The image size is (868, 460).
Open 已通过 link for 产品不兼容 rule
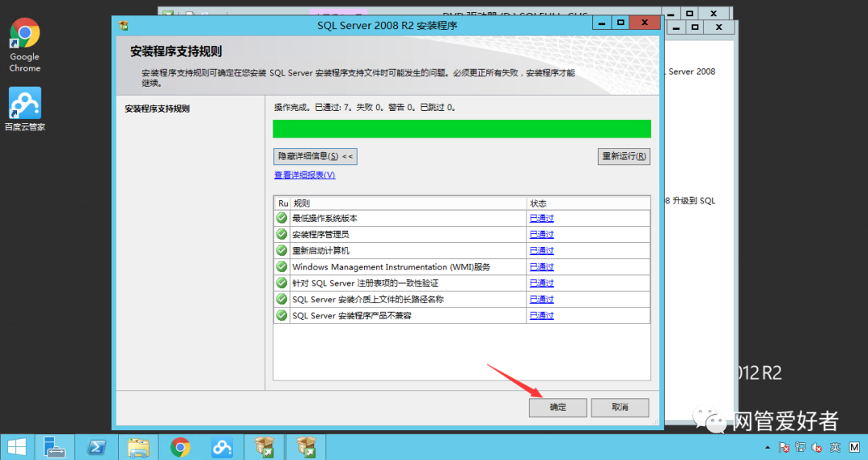pyautogui.click(x=542, y=316)
